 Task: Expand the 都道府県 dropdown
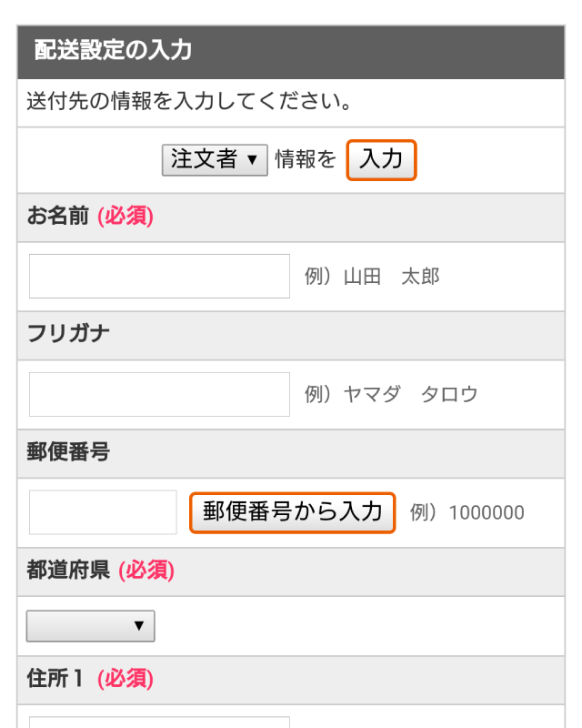(91, 626)
